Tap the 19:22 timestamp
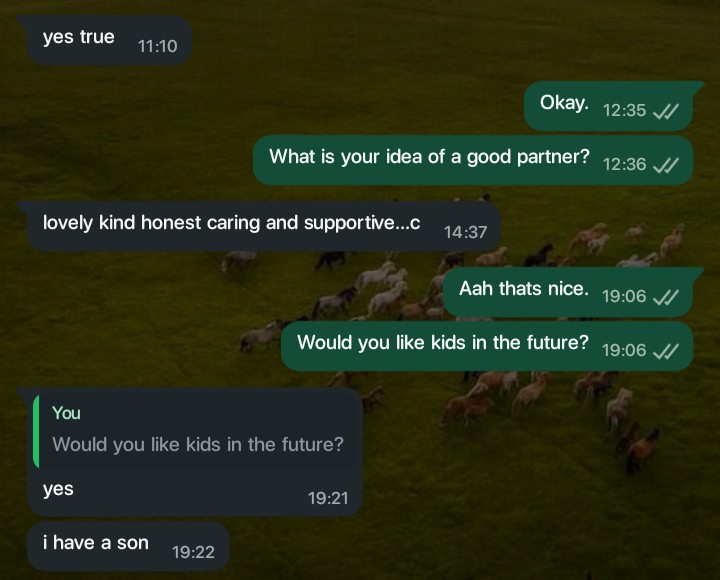 (193, 551)
